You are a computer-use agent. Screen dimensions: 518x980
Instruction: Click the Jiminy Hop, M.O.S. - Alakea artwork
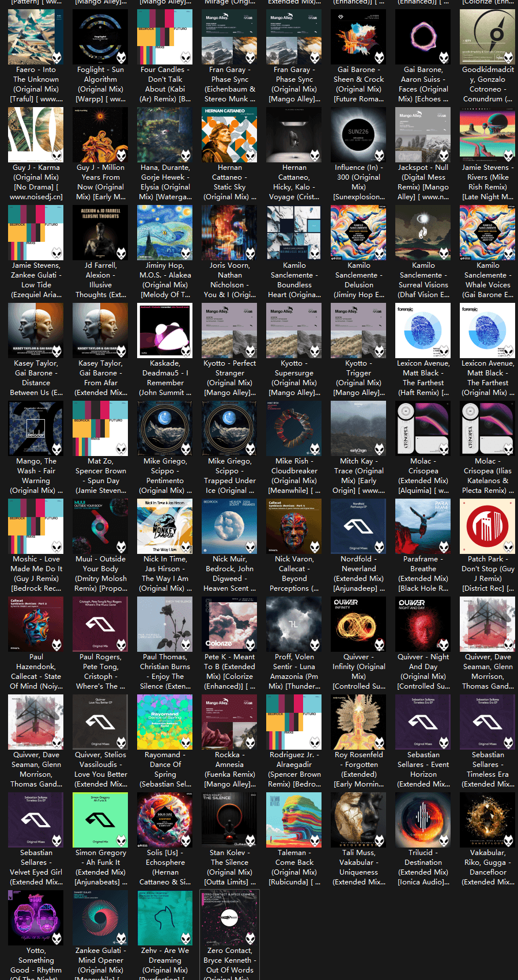165,233
